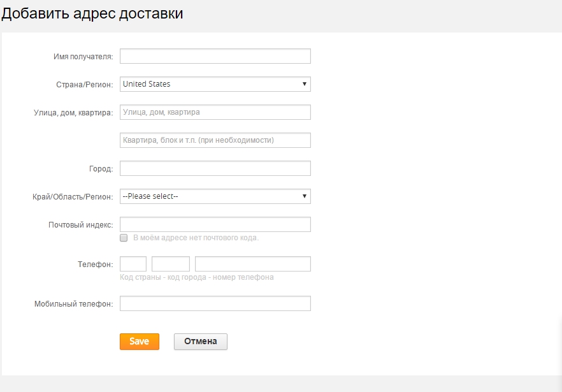Click the phone format hint text
The image size is (562, 392).
click(196, 278)
